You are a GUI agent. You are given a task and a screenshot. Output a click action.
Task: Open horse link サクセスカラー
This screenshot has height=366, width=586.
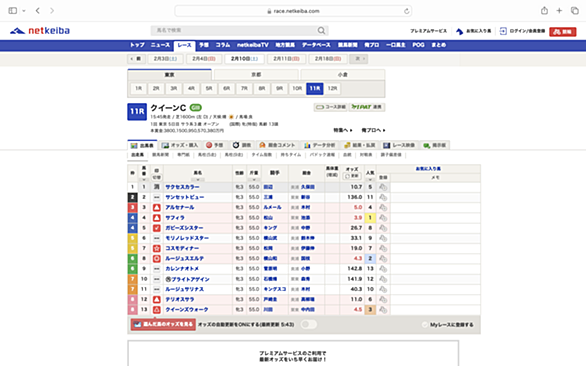point(182,187)
